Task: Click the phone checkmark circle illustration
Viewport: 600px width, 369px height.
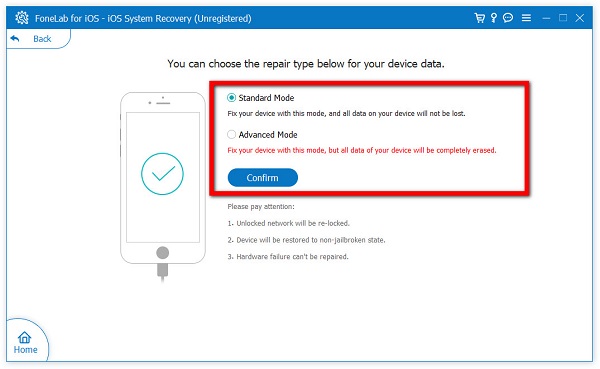Action: click(162, 174)
